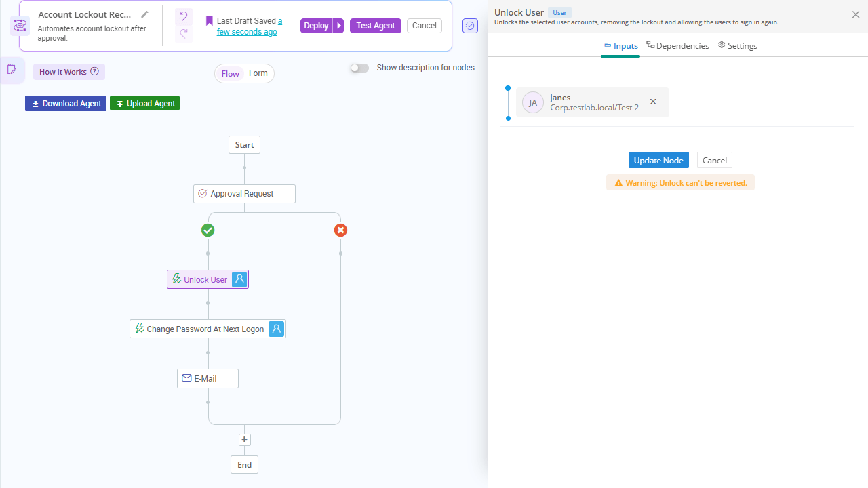Click user icon on Change Password node

point(276,329)
